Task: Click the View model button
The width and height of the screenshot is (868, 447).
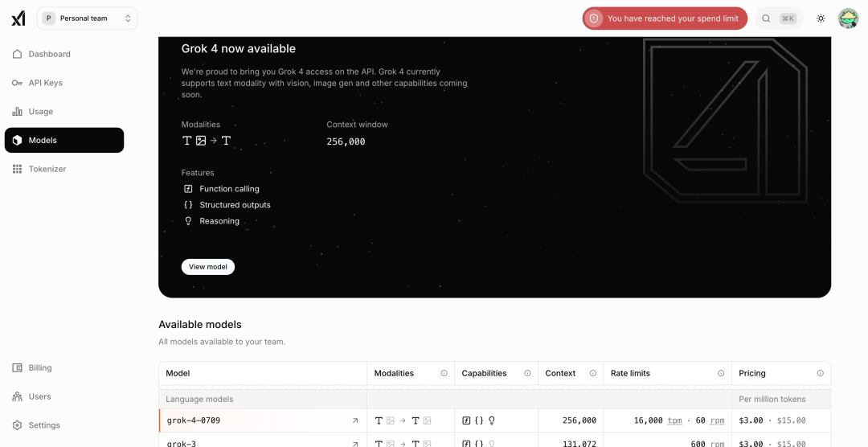Action: (x=208, y=267)
